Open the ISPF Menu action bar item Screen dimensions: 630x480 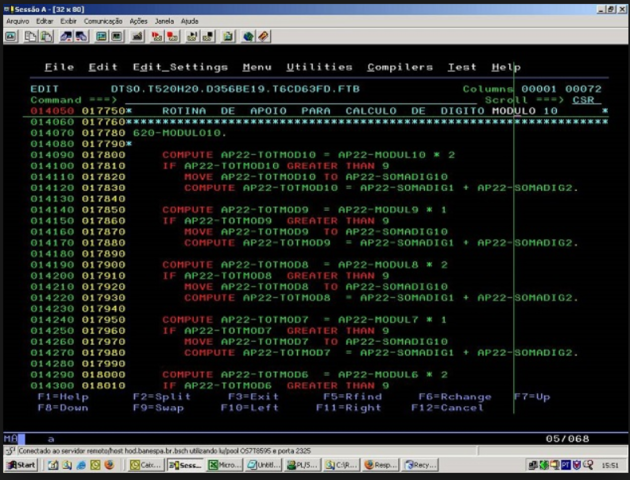click(257, 67)
